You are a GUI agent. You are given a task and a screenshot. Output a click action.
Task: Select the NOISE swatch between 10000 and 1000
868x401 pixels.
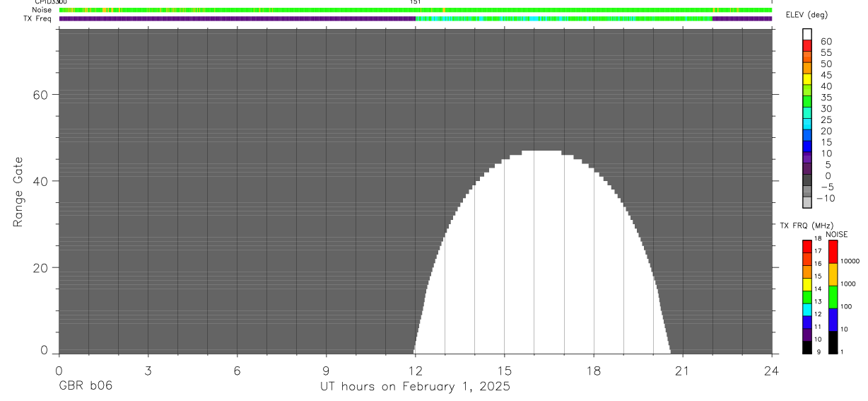833,274
